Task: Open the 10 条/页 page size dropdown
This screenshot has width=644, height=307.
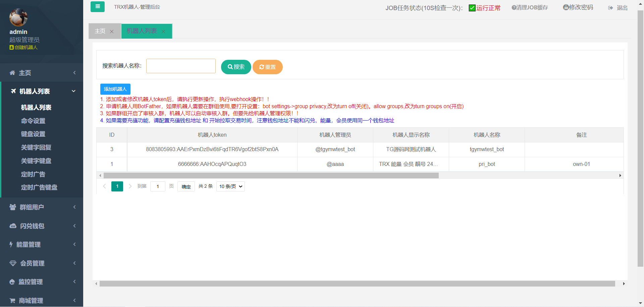Action: click(230, 186)
